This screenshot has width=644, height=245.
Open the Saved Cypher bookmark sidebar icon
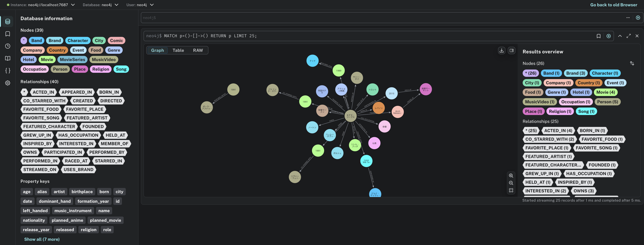point(7,34)
